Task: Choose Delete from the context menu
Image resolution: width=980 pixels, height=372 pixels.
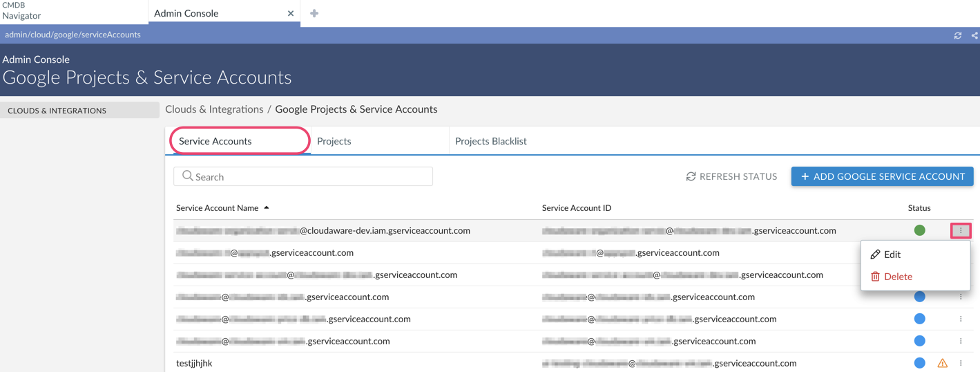Action: [x=915, y=277]
